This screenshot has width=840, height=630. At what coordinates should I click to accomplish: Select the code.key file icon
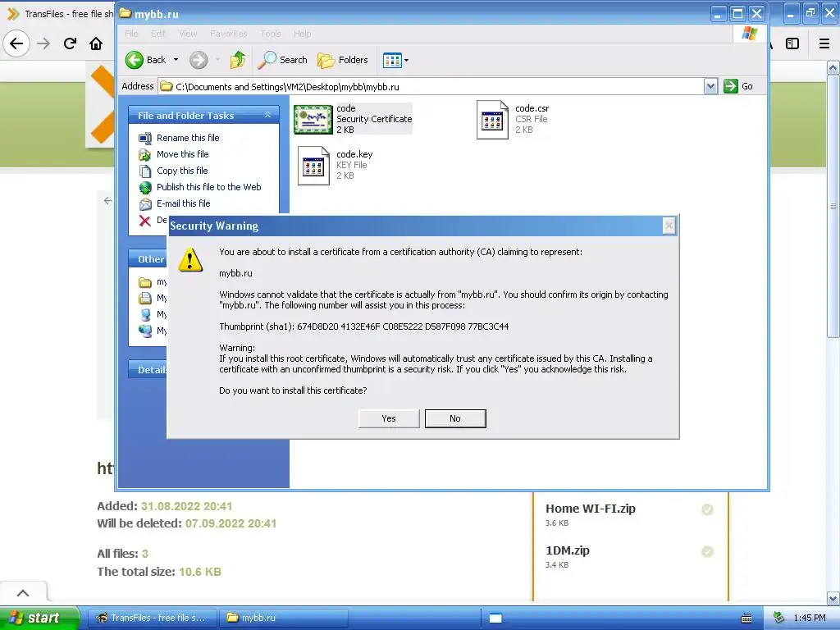point(313,166)
